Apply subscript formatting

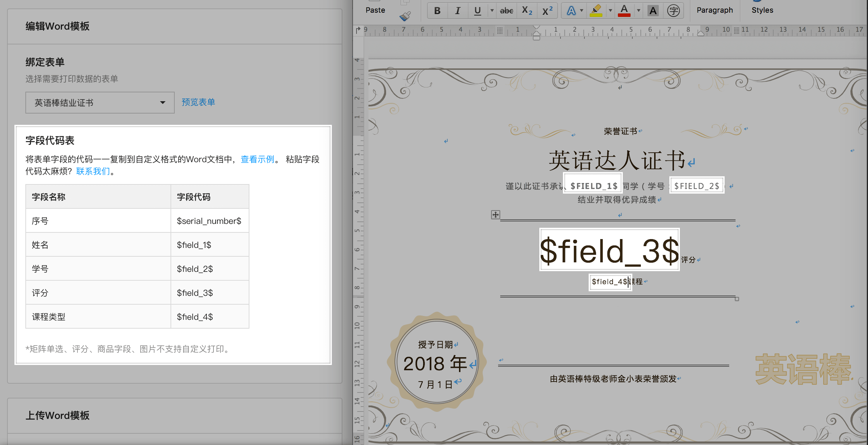coord(527,11)
